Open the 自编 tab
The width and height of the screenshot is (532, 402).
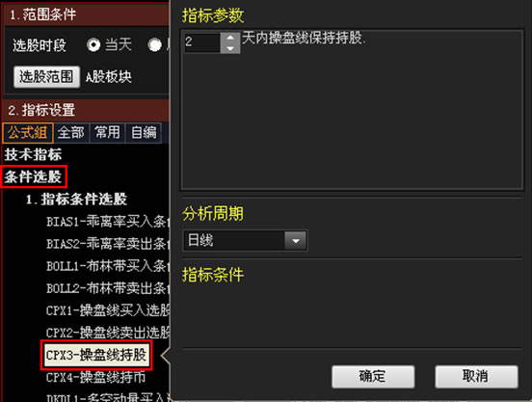(144, 133)
